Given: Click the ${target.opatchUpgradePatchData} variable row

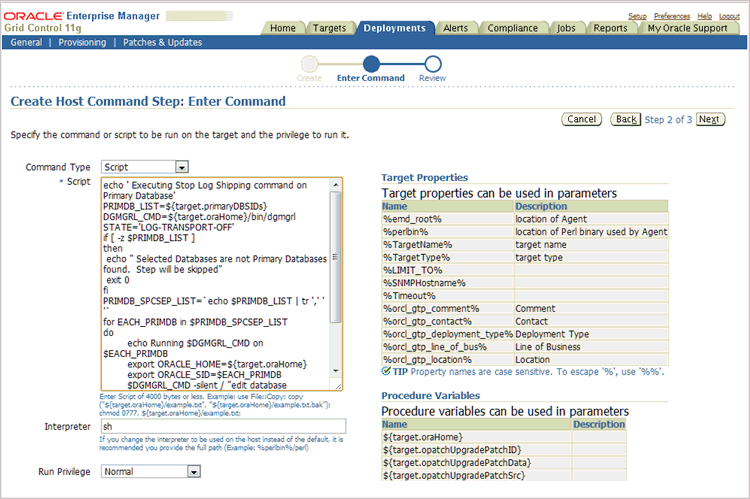Looking at the screenshot, I should tap(504, 463).
